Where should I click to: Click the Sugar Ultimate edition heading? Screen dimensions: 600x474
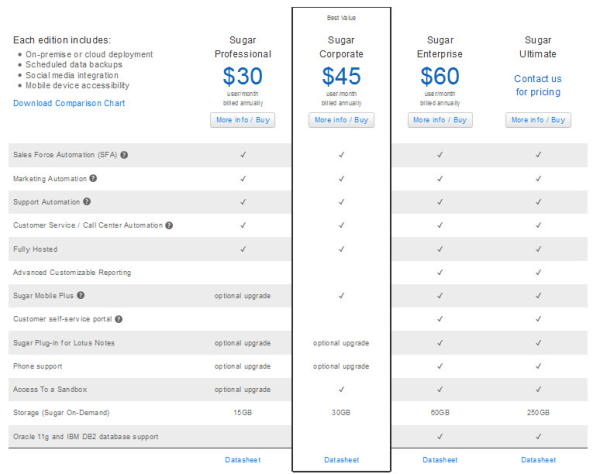538,47
